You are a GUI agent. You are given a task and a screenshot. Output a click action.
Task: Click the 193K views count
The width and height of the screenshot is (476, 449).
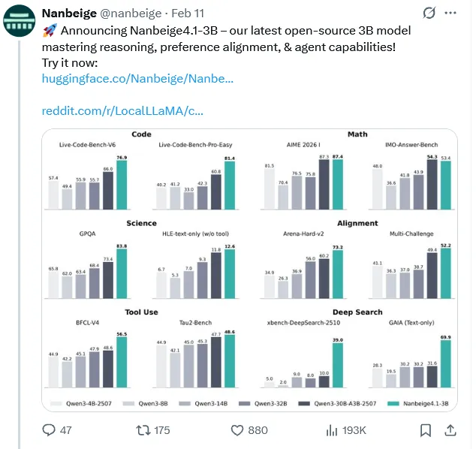[353, 430]
